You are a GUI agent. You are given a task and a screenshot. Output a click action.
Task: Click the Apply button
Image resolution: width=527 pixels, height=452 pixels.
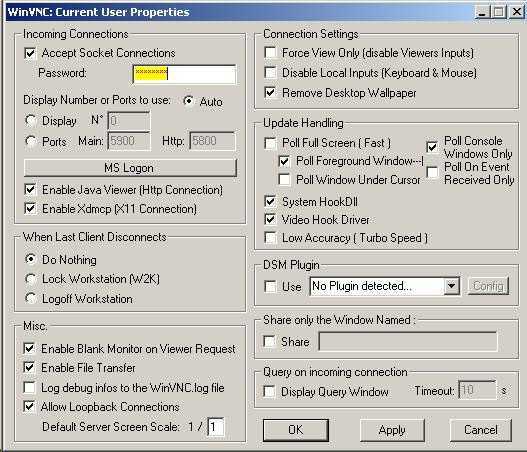coord(392,430)
